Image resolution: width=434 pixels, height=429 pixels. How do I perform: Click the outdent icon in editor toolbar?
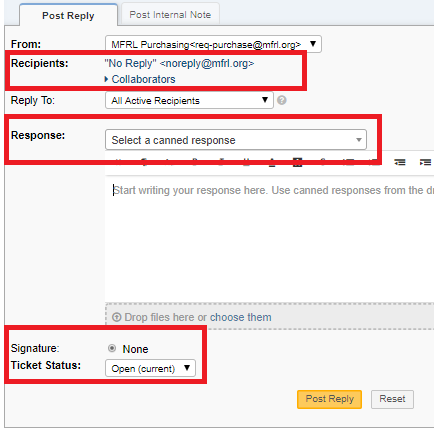(x=400, y=162)
